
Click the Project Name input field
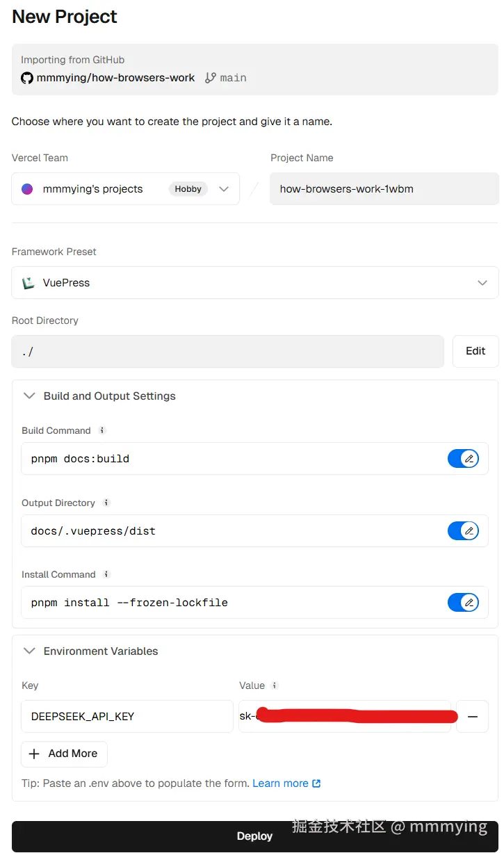384,189
